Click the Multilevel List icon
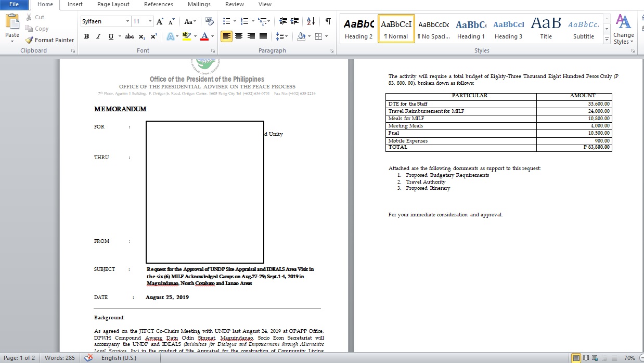The width and height of the screenshot is (644, 363). (263, 21)
